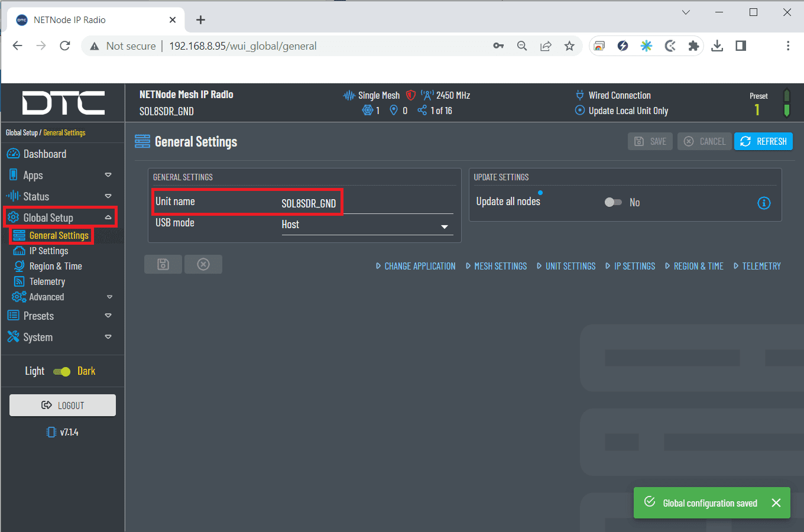The width and height of the screenshot is (804, 532).
Task: Select the Update Local Unit Only radio
Action: point(580,111)
